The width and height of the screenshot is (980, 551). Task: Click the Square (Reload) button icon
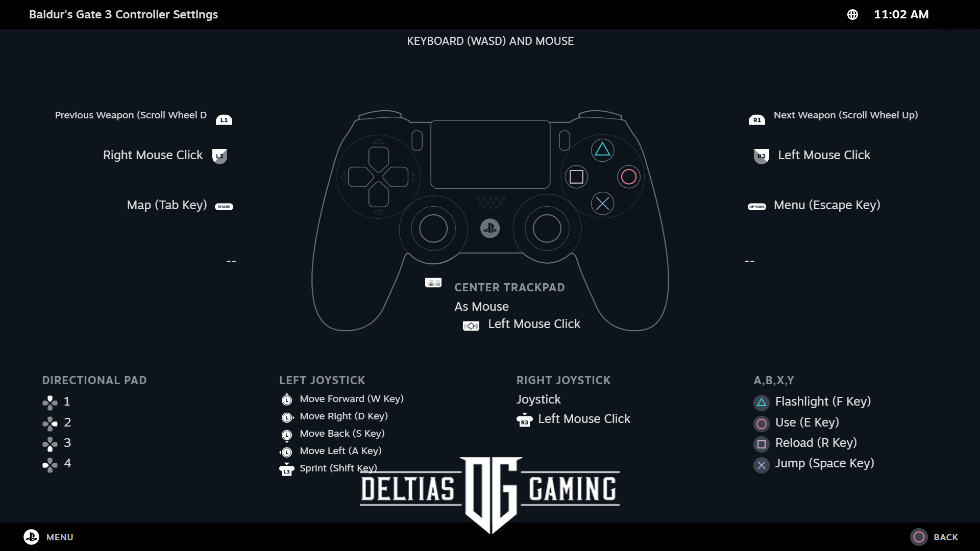[761, 443]
